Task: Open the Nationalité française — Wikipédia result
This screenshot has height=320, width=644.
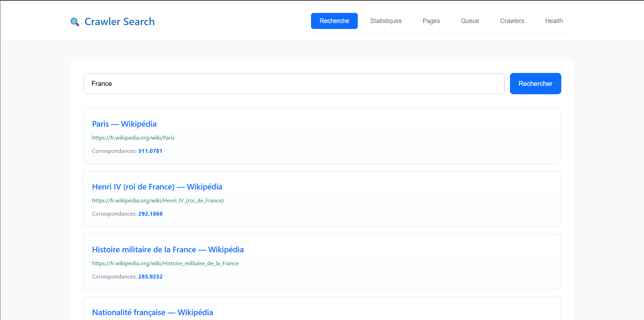Action: coord(153,312)
